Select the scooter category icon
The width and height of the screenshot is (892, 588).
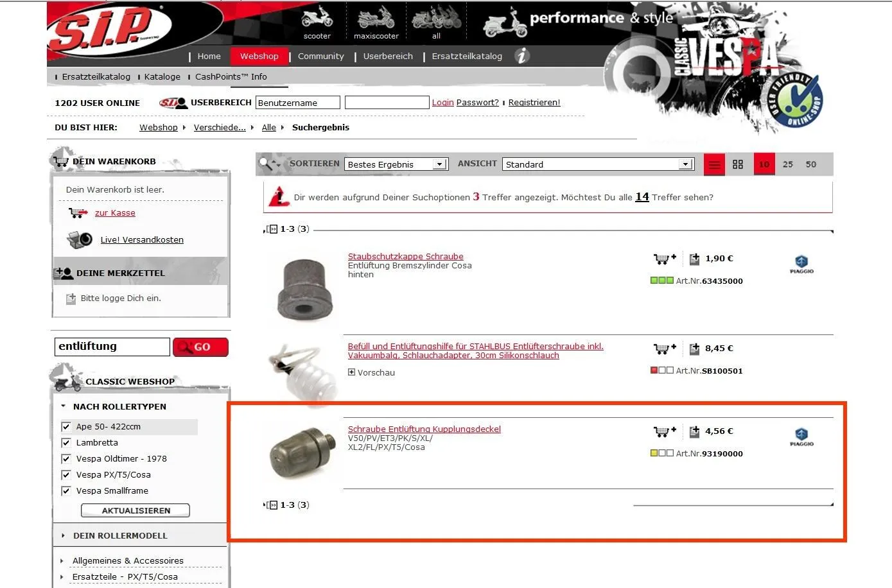point(317,17)
